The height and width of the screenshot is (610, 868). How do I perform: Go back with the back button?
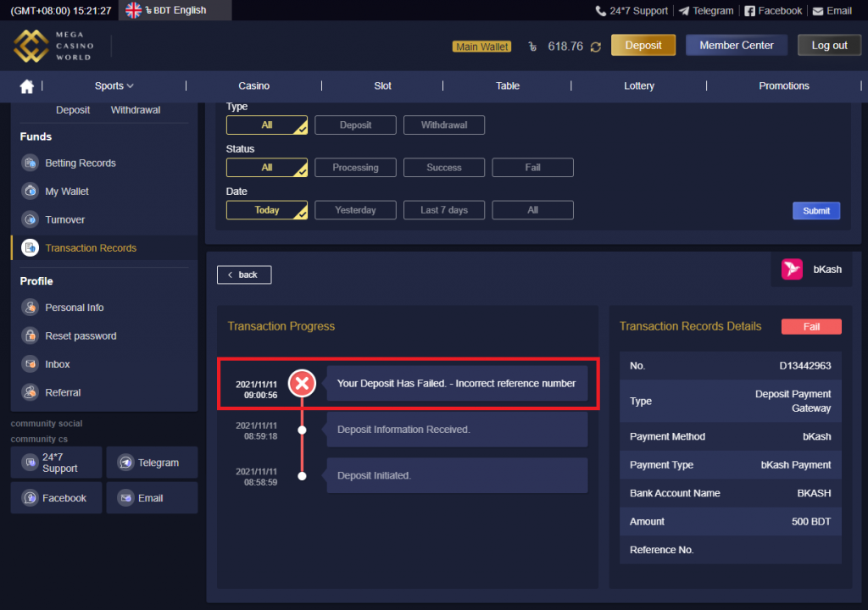(244, 275)
